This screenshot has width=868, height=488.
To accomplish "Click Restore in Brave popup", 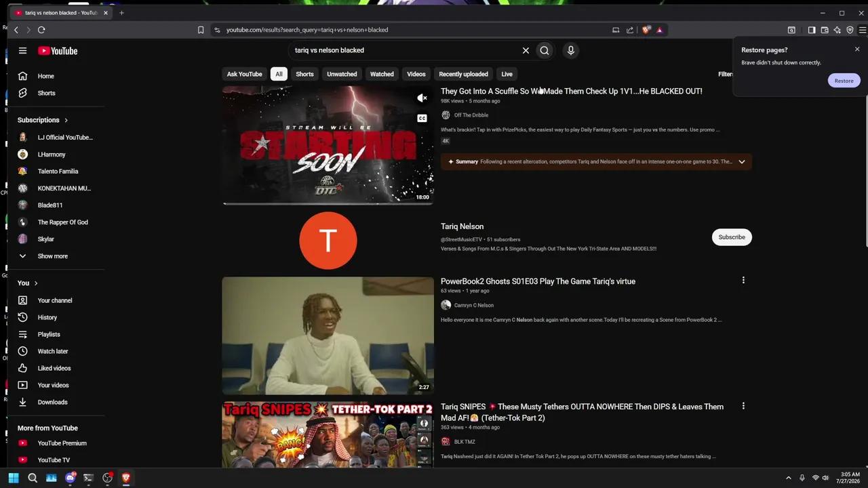I will click(844, 81).
